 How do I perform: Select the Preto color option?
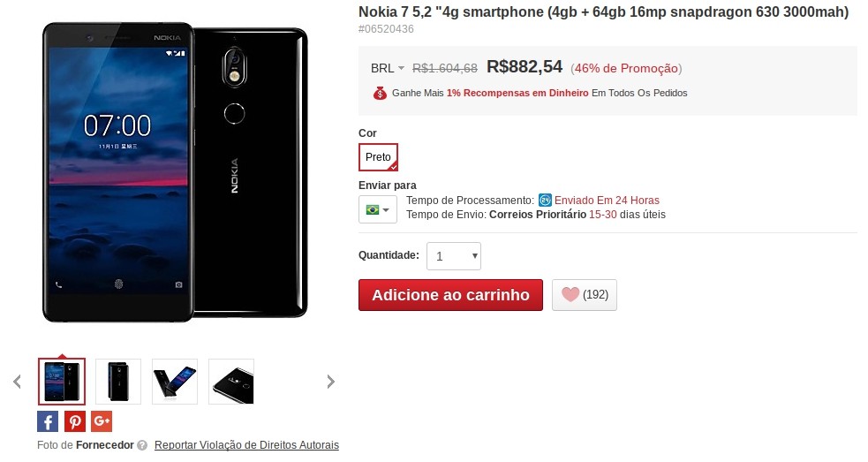coord(378,157)
